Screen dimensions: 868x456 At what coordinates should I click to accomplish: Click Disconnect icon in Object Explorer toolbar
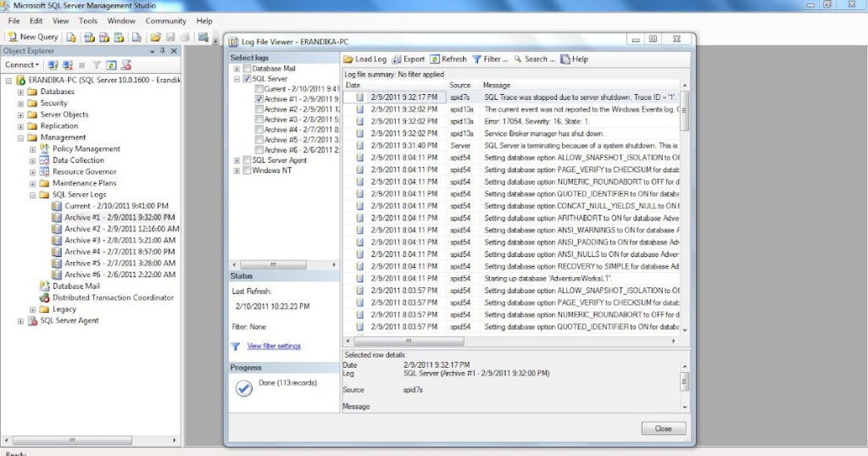[x=68, y=64]
